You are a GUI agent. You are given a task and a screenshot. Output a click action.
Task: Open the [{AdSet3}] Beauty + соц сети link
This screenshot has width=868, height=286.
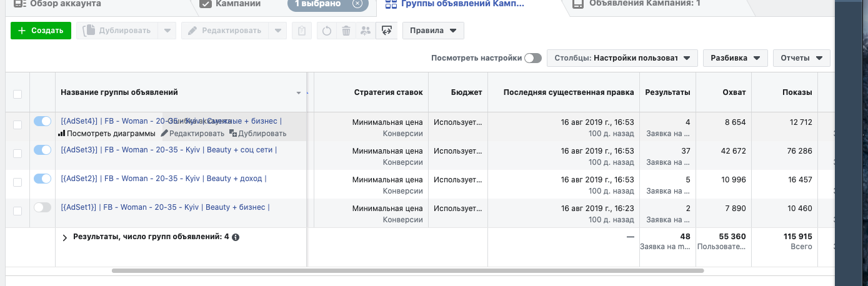[169, 150]
